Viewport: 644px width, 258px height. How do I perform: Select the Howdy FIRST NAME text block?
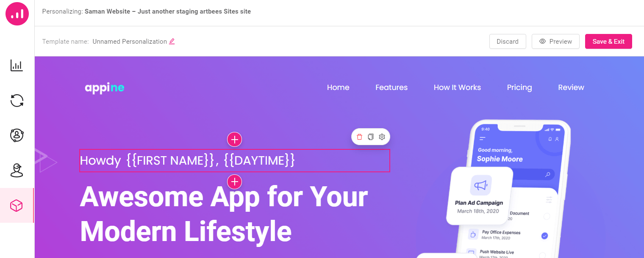point(234,160)
